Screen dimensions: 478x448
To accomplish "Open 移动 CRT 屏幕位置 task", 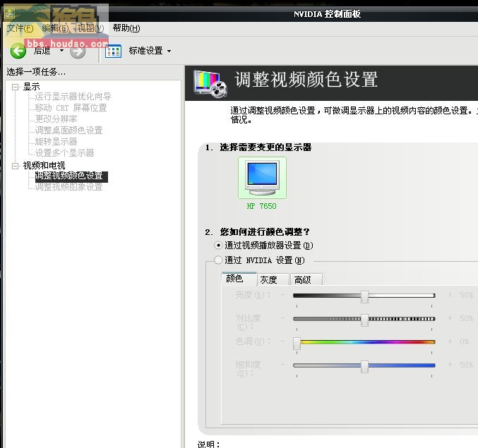I will pos(71,108).
